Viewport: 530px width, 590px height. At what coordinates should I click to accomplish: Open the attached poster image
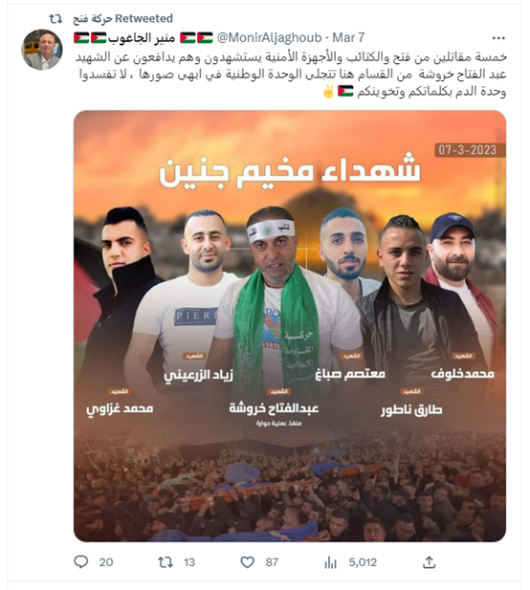click(290, 326)
